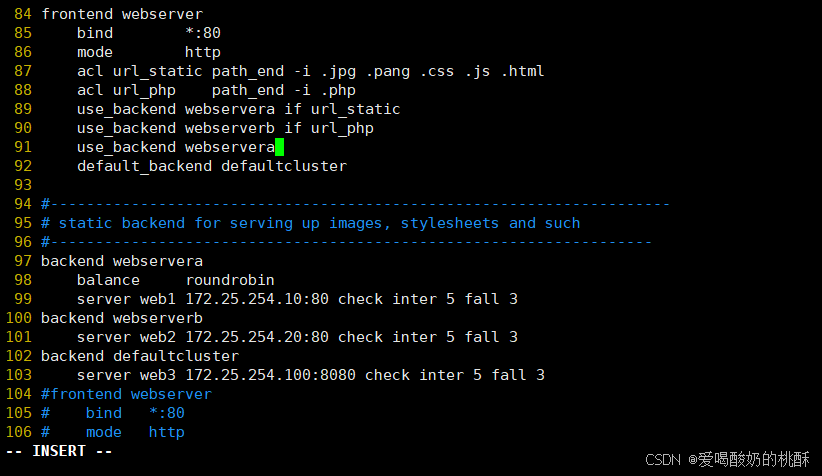Screen dimensions: 822x476
Task: Click 'balance' keyword on line 98
Action: 109,280
